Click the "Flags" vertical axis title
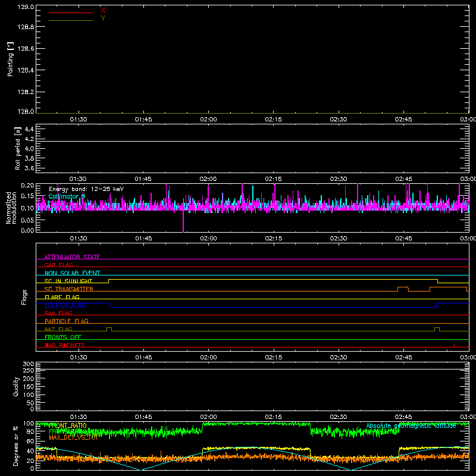Viewport: 476px width, 476px height. [24, 297]
